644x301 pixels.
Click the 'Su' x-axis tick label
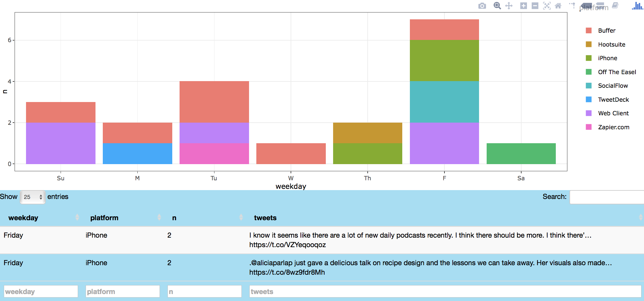61,178
